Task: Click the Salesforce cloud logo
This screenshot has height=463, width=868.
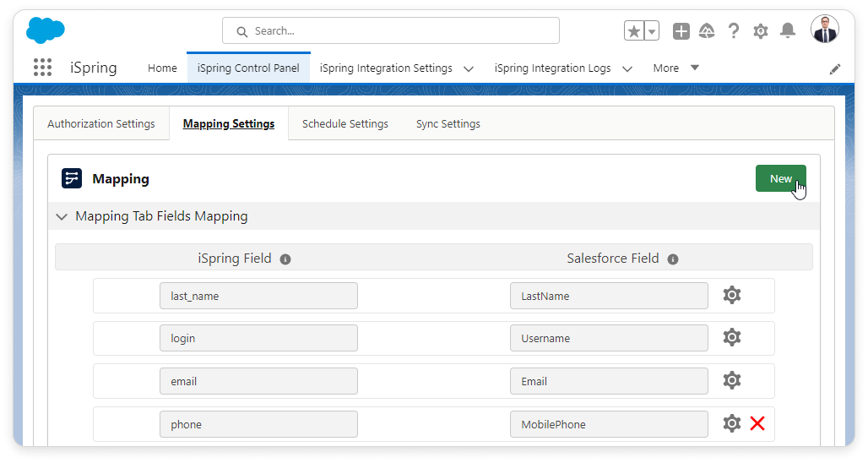Action: coord(46,30)
